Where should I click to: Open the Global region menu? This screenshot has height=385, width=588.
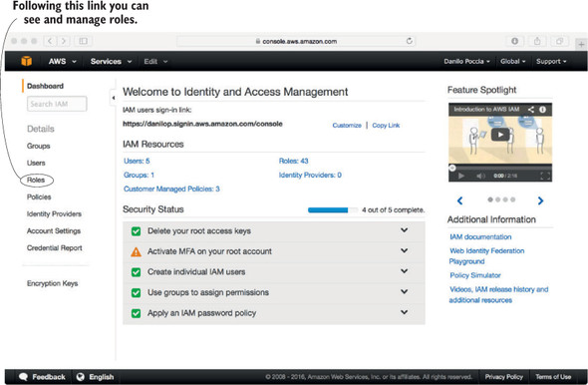[x=512, y=61]
